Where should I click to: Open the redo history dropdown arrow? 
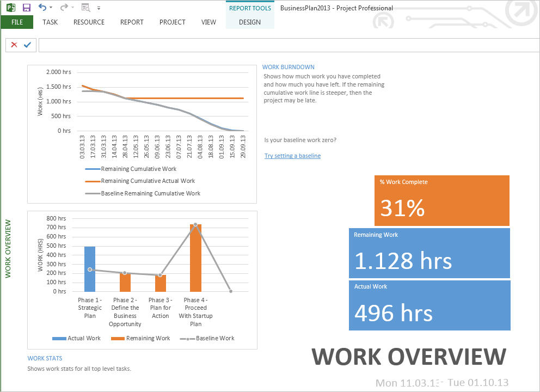point(72,8)
